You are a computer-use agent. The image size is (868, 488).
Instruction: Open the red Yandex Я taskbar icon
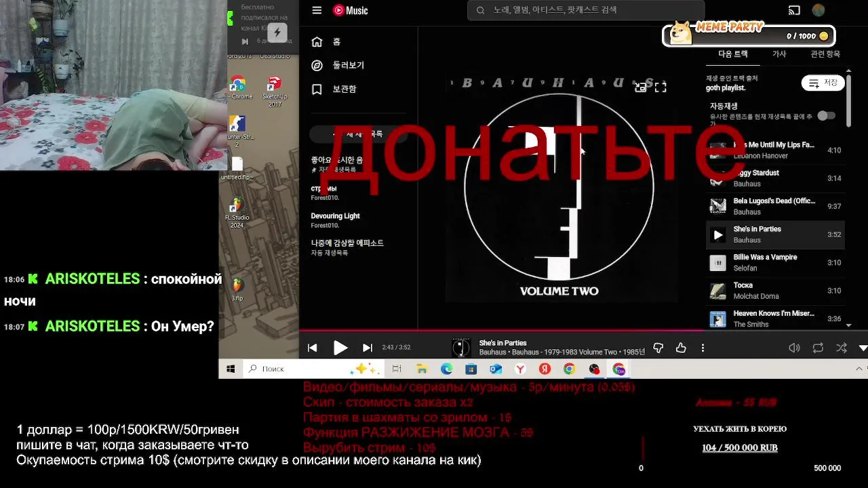545,369
